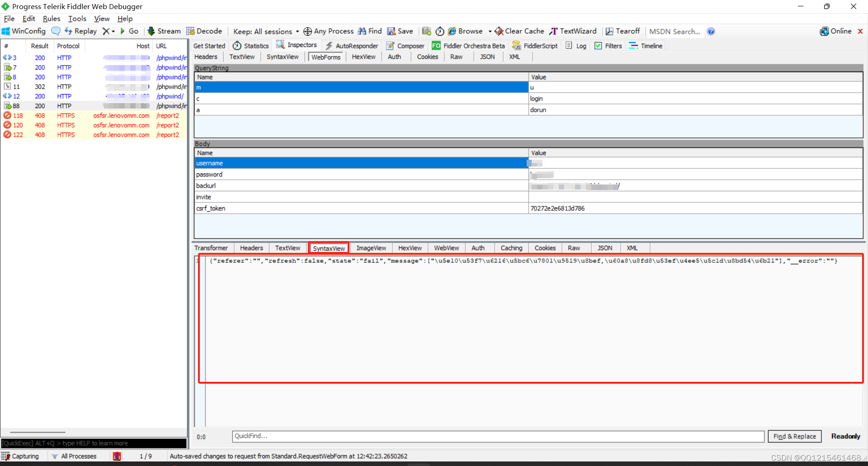Toggle Capturing in status bar
Viewport: 868px width, 466px height.
tap(20, 456)
